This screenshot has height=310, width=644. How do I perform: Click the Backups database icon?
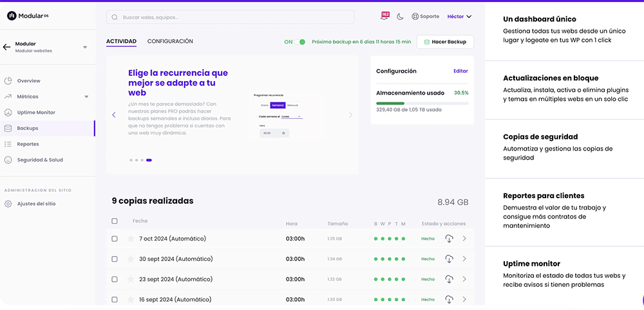8,129
